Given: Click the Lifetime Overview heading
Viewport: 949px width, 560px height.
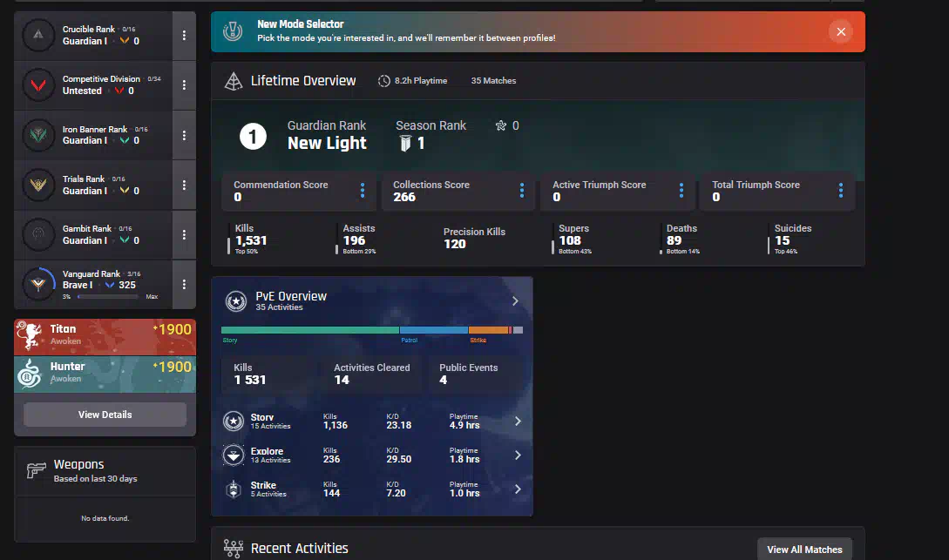Looking at the screenshot, I should 303,80.
